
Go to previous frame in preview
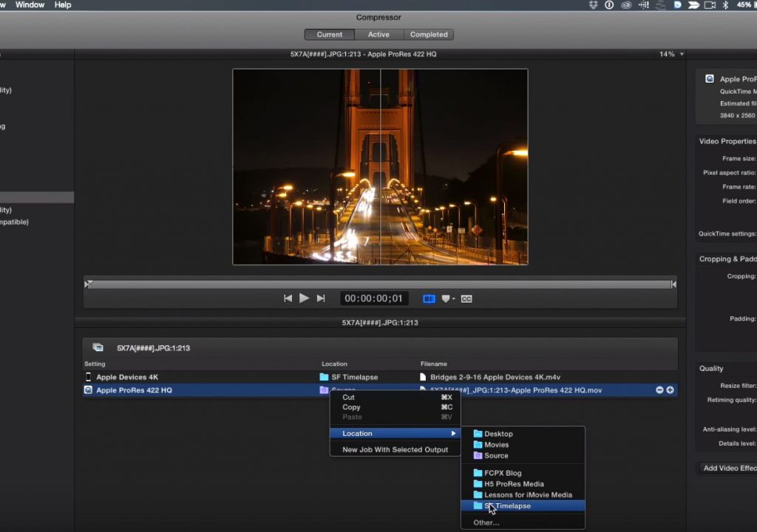[288, 299]
